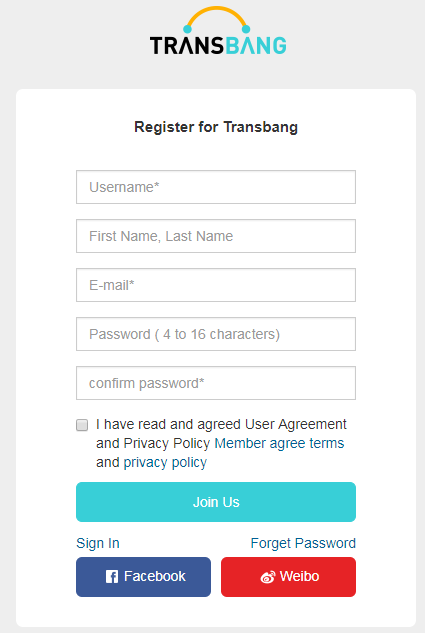Focus the confirm password field
425x633 pixels.
[x=216, y=383]
